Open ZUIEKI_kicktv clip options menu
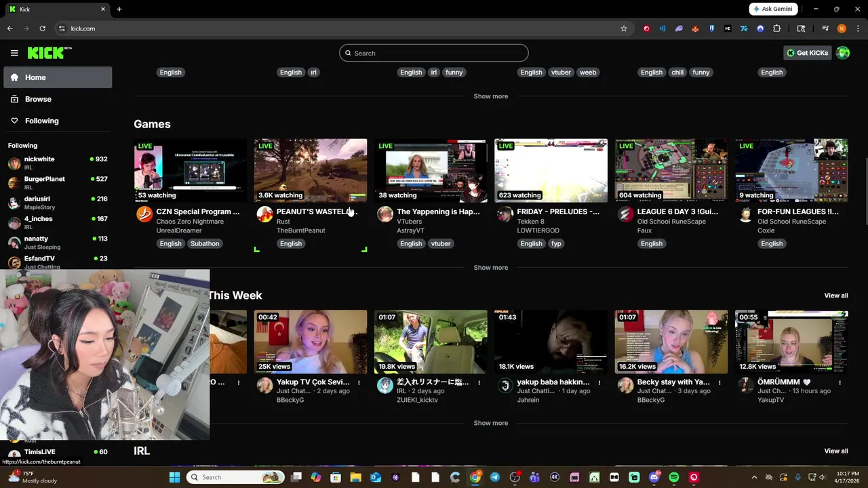 pyautogui.click(x=479, y=382)
